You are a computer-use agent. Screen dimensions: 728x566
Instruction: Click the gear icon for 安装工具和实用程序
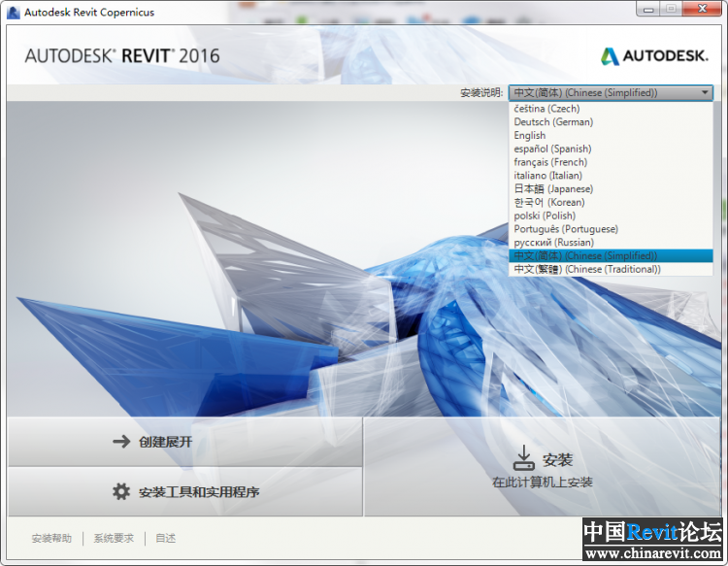point(121,491)
